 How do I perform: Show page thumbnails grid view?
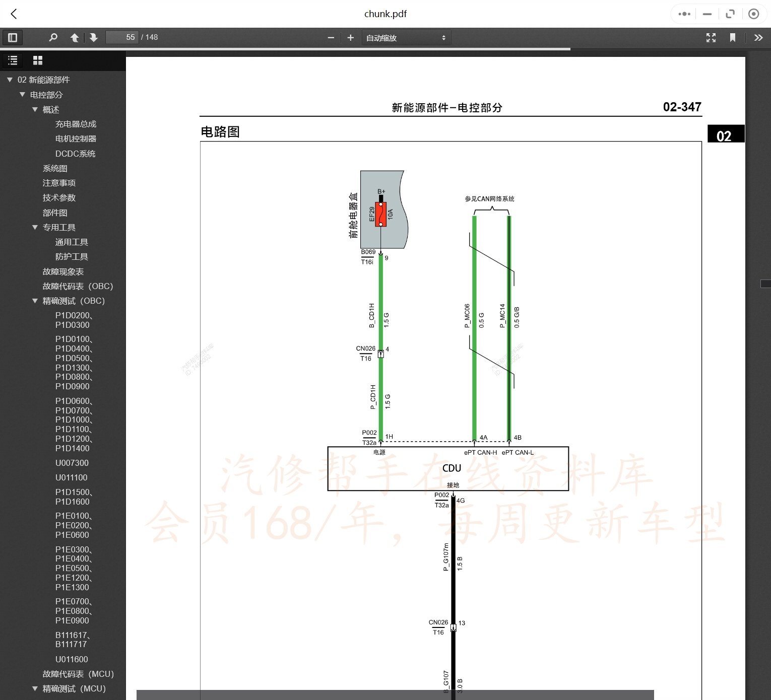[x=38, y=60]
